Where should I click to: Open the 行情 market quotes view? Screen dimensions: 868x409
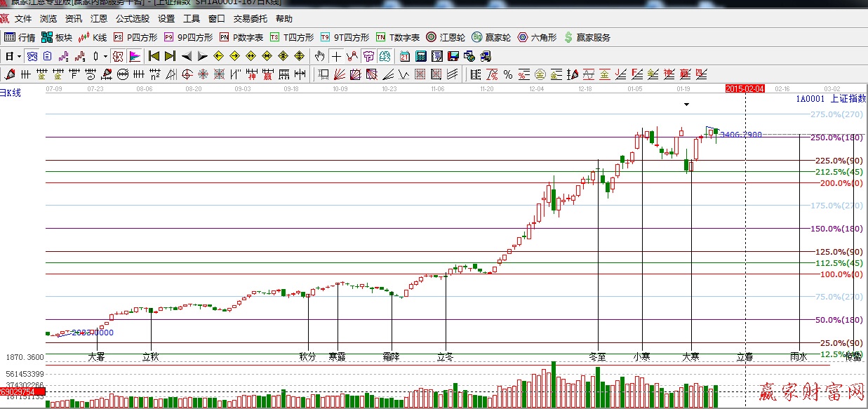point(20,37)
